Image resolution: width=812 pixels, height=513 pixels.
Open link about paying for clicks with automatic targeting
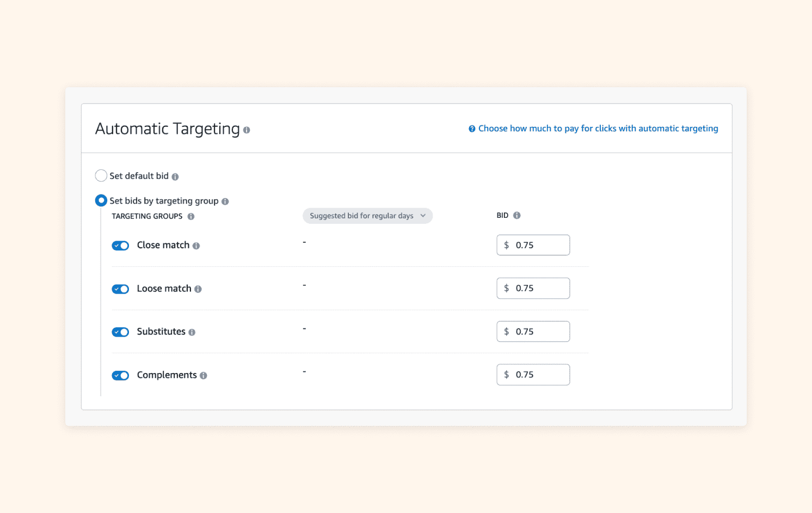point(598,129)
